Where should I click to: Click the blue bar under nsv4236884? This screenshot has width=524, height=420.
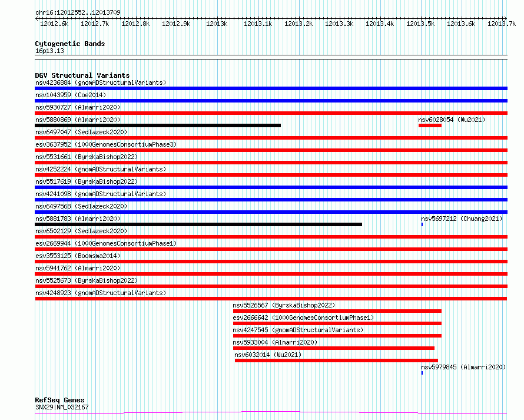[271, 88]
